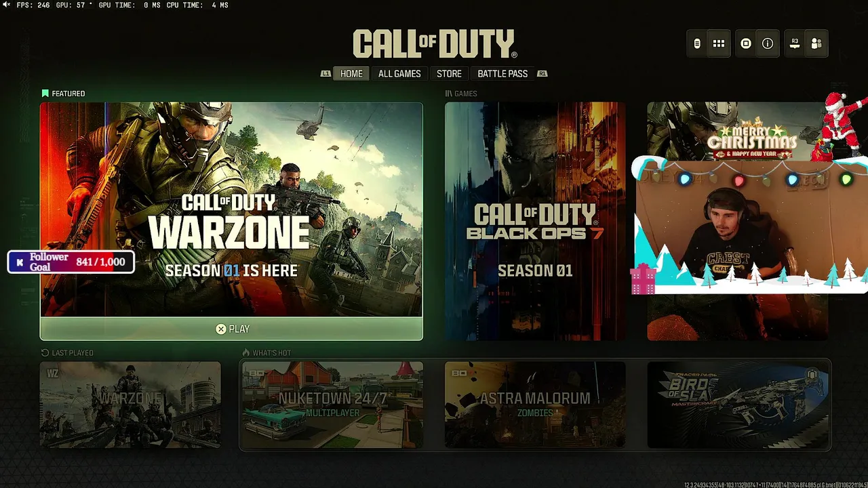Click the streamer webcam overlay
This screenshot has height=488, width=868.
coord(751,226)
